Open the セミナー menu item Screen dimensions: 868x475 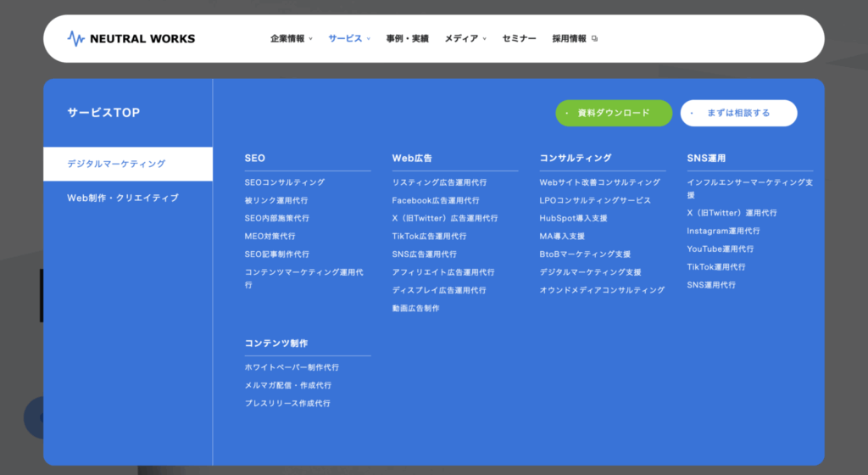click(x=519, y=38)
